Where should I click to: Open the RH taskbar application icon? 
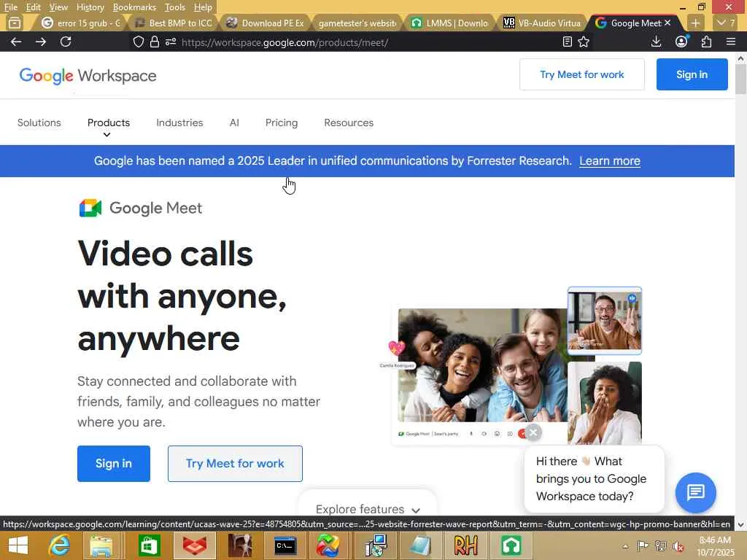click(x=465, y=545)
